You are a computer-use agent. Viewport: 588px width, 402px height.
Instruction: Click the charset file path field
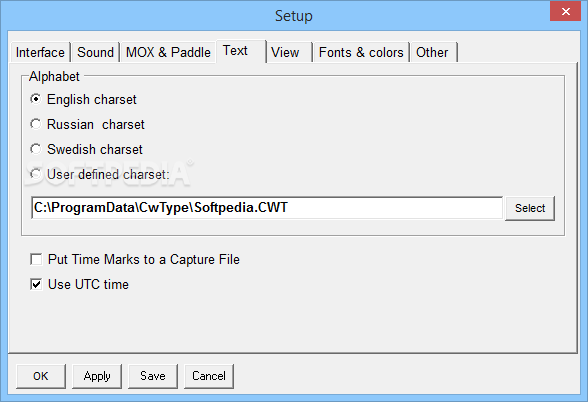point(267,208)
